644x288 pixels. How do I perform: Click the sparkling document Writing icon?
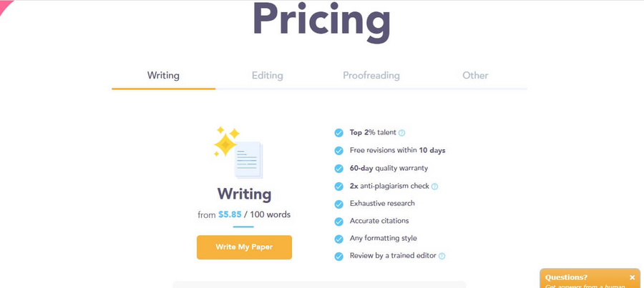238,152
